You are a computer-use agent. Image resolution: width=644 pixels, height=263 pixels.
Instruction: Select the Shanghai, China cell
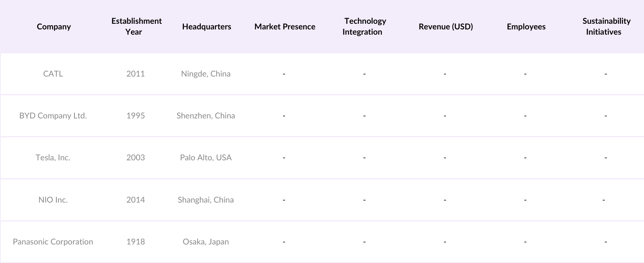(206, 200)
